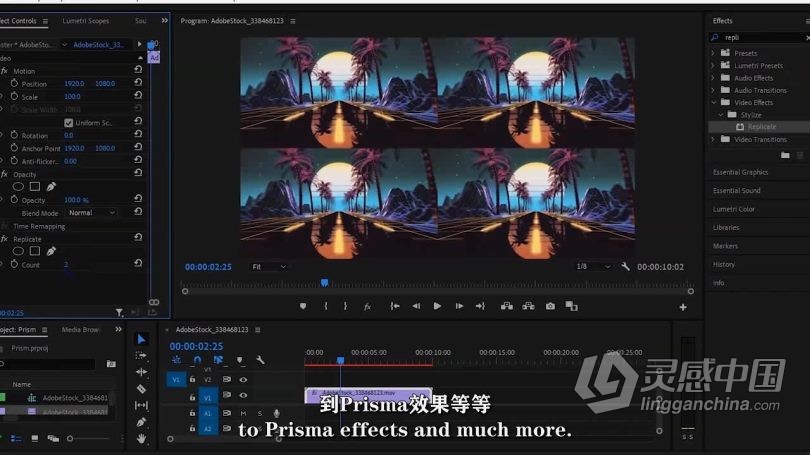The height and width of the screenshot is (455, 810).
Task: Create 4-point polygon mask under Opacity
Action: click(x=35, y=186)
